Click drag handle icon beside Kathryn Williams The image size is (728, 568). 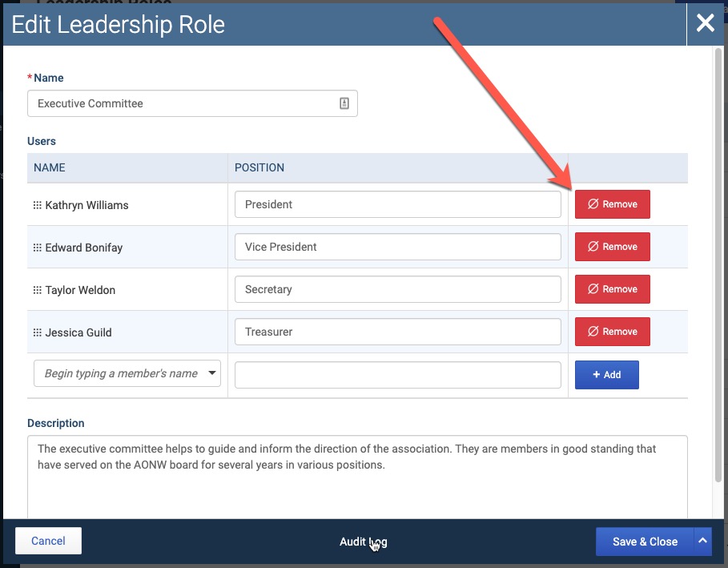click(37, 205)
